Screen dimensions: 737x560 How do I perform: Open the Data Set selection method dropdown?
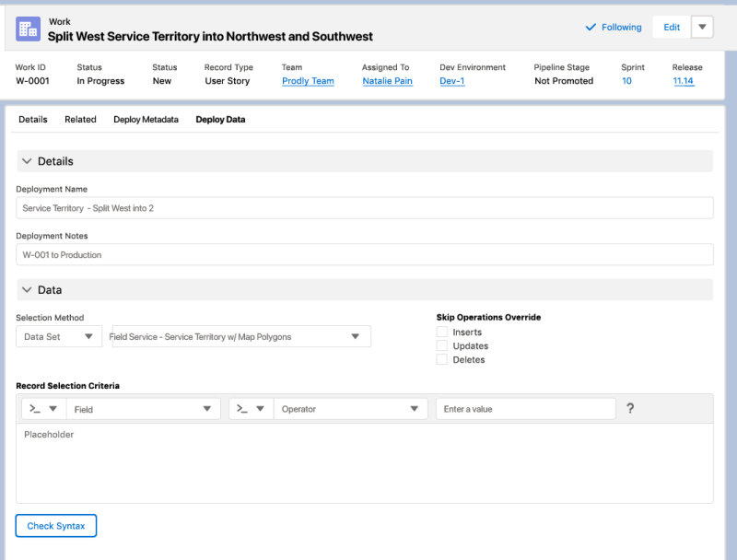59,336
